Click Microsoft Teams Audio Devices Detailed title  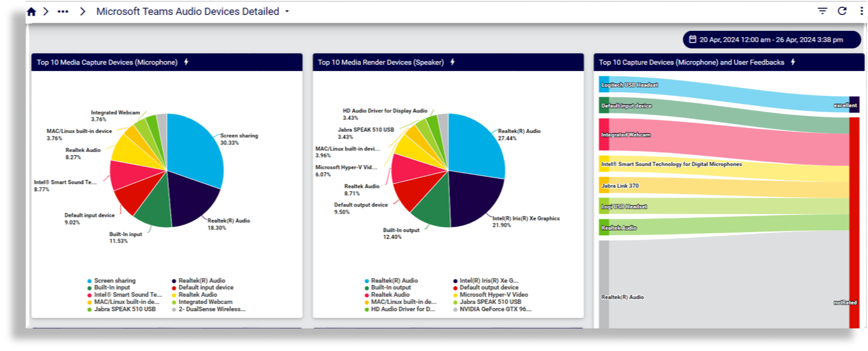188,11
